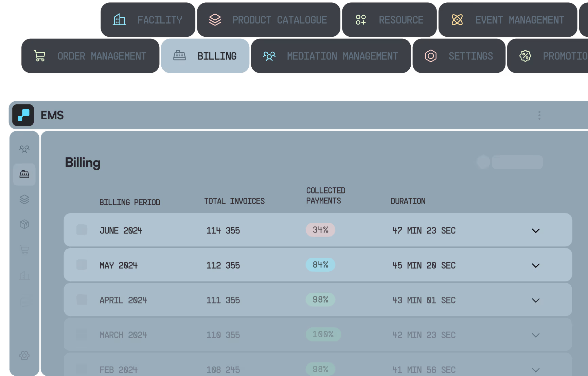Expand the May 2024 row chevron
Viewport: 588px width, 376px height.
click(536, 266)
